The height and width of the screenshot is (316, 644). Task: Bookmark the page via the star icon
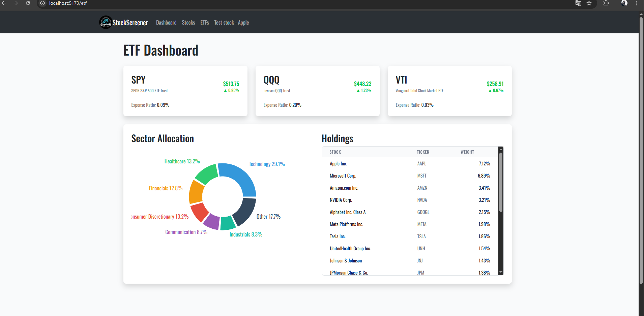589,3
